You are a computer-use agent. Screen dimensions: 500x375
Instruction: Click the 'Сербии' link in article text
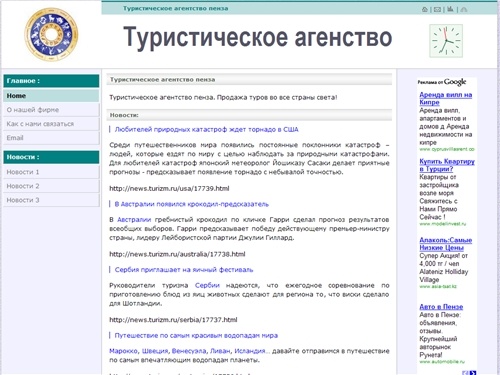point(207,285)
